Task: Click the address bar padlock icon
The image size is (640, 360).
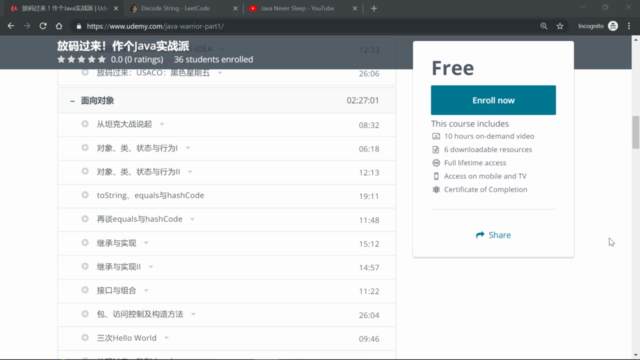Action: pos(79,26)
